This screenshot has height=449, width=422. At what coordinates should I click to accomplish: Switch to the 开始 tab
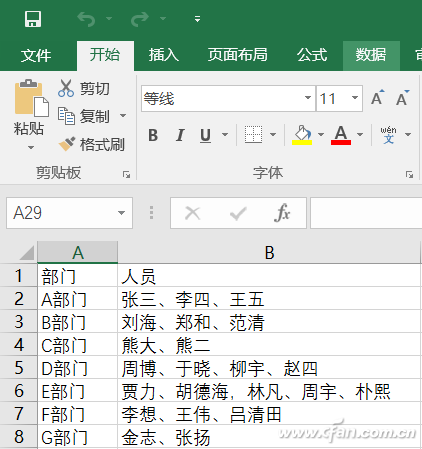[105, 55]
